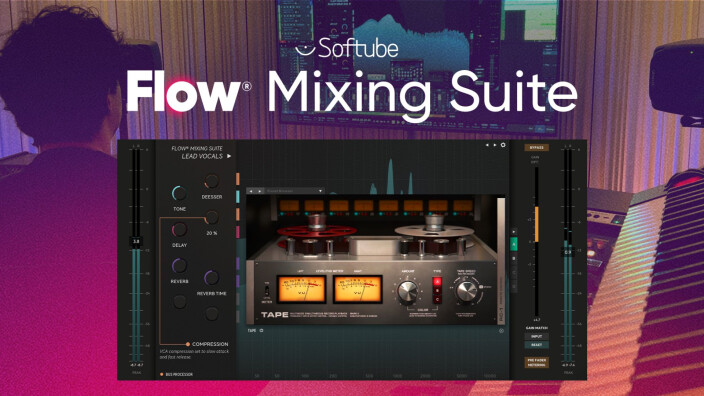
Task: Click next-preset arrow in the Tape plugin header
Action: [x=260, y=191]
